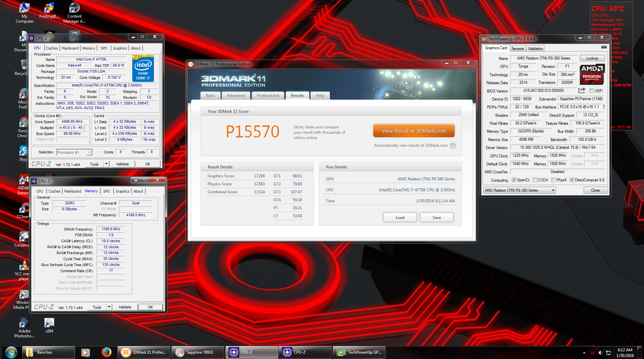Viewport: 644px width, 359px height.
Task: Expand Tools dropdown arrow in CPU-Z CPU window
Action: (x=106, y=164)
